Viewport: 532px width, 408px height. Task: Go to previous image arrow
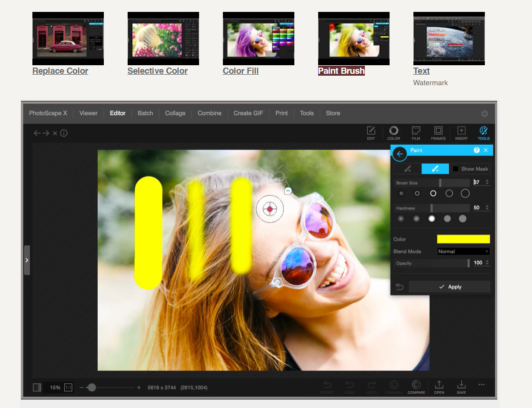37,133
